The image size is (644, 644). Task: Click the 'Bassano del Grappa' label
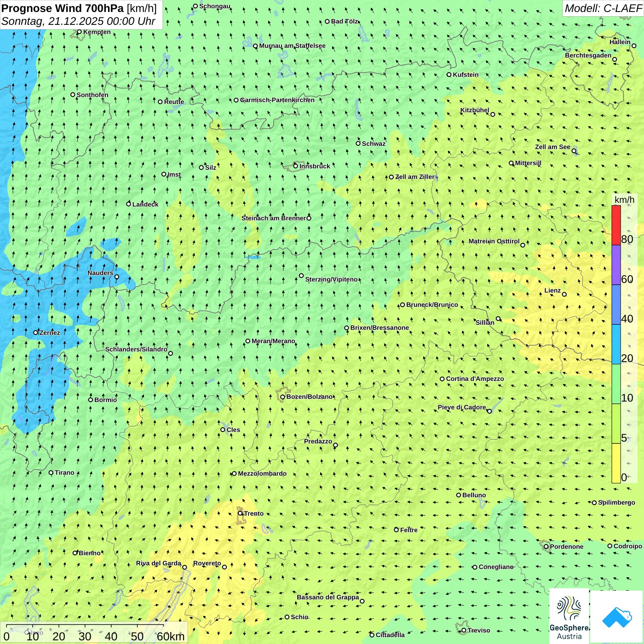[328, 597]
